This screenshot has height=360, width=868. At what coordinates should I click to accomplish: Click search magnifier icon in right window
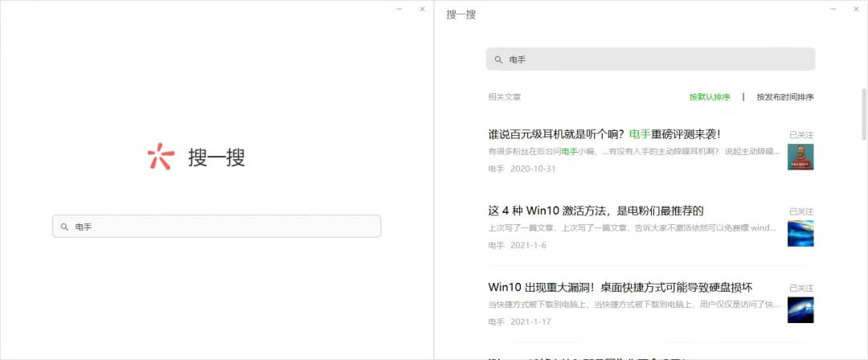click(x=498, y=59)
